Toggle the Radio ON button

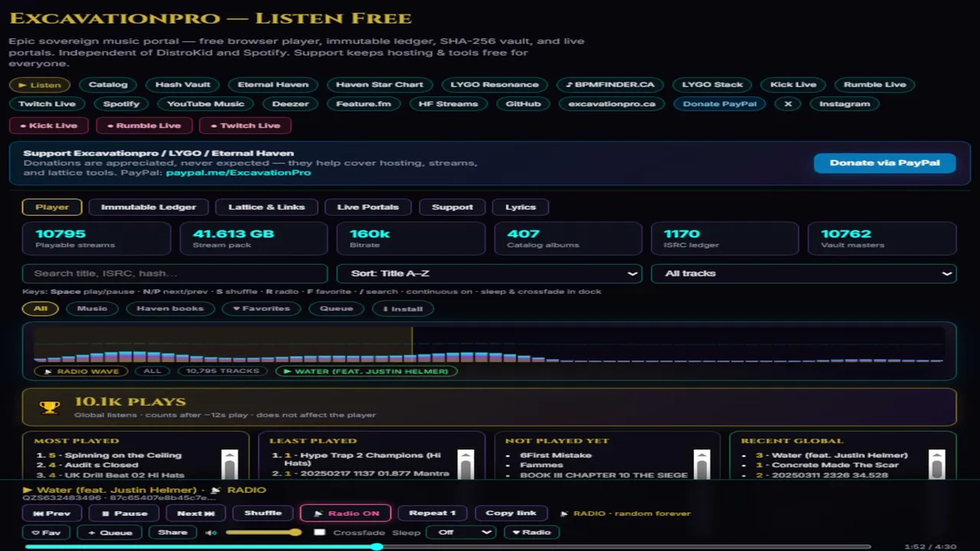(345, 514)
